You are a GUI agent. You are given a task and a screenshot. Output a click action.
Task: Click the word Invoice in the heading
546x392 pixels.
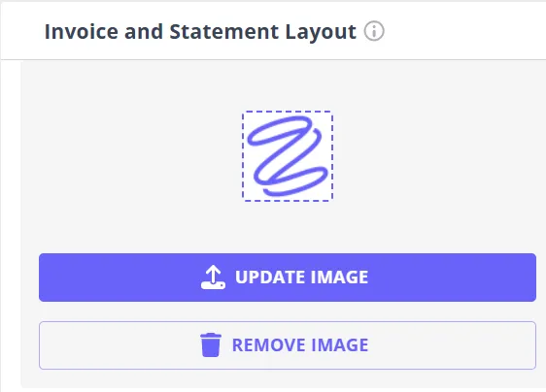82,32
